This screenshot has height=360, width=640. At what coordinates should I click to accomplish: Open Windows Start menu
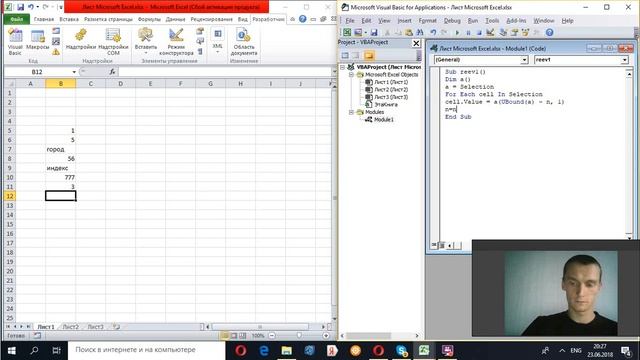(x=11, y=350)
